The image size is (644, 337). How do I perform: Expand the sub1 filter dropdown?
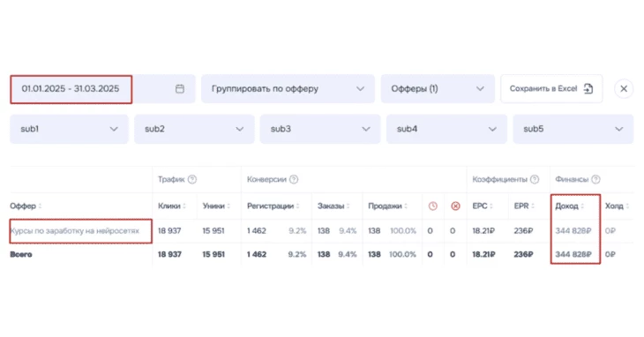pyautogui.click(x=69, y=129)
